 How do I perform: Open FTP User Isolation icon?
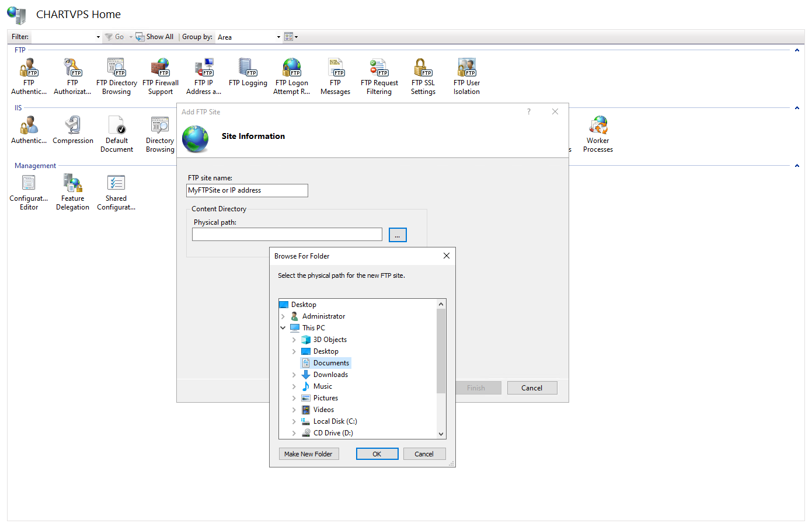pyautogui.click(x=466, y=76)
